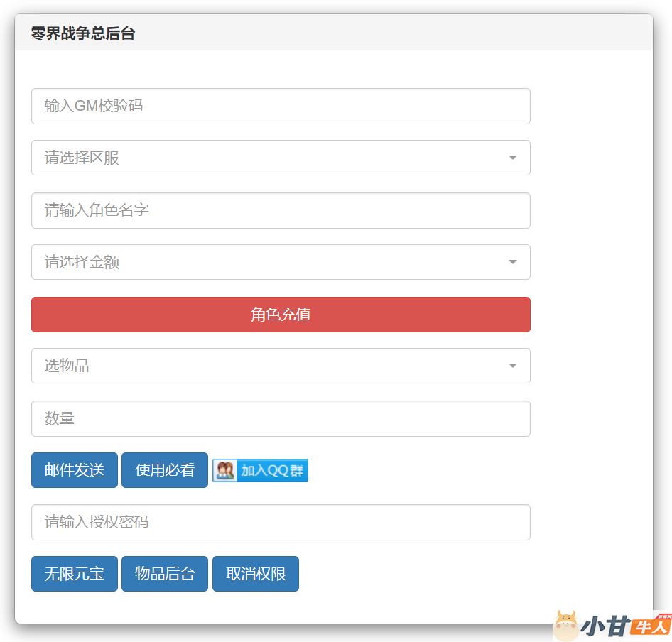Viewport: 672px width, 642px height.
Task: Click into the 请输入授权密码 field
Action: click(281, 522)
